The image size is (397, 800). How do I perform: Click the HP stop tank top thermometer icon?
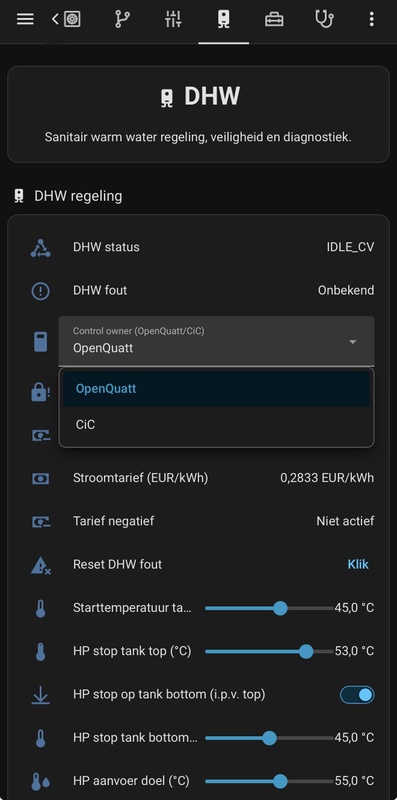pos(40,652)
